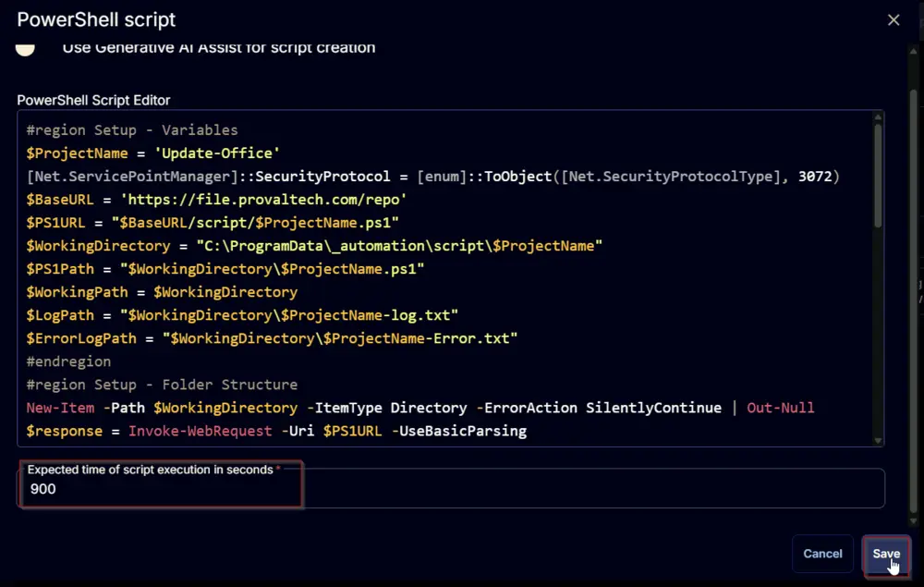Click the #region Setup - Folder Structure line

[x=162, y=385]
